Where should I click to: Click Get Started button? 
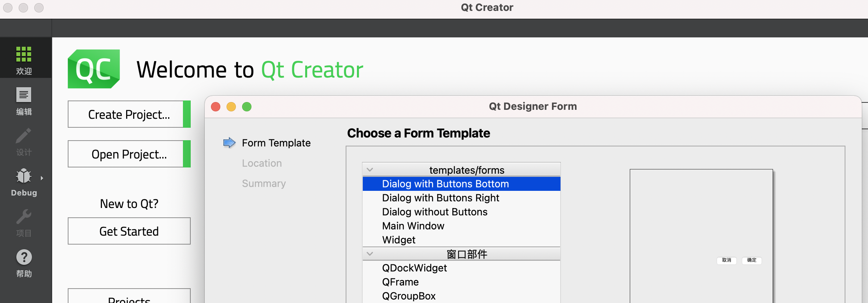click(x=129, y=231)
